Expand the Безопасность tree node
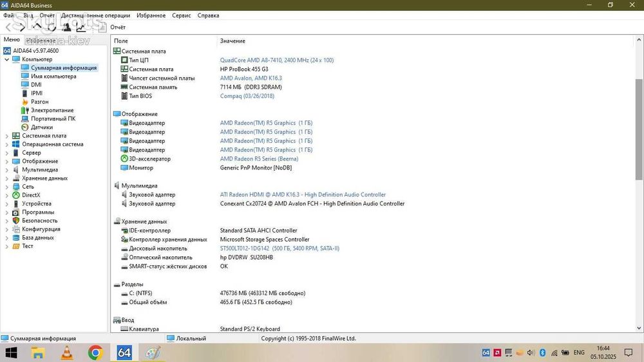Viewport: 644px width, 362px height. [6, 221]
